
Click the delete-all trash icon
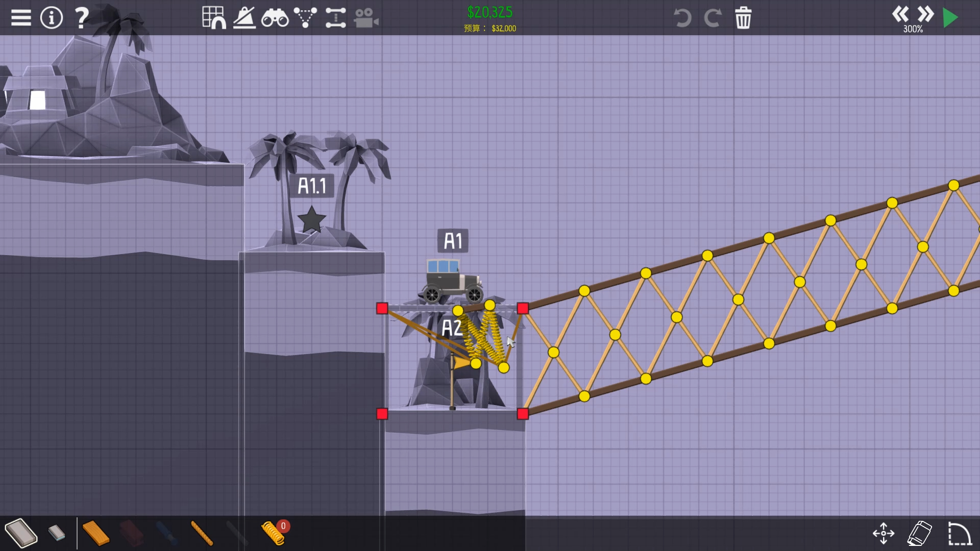(744, 17)
